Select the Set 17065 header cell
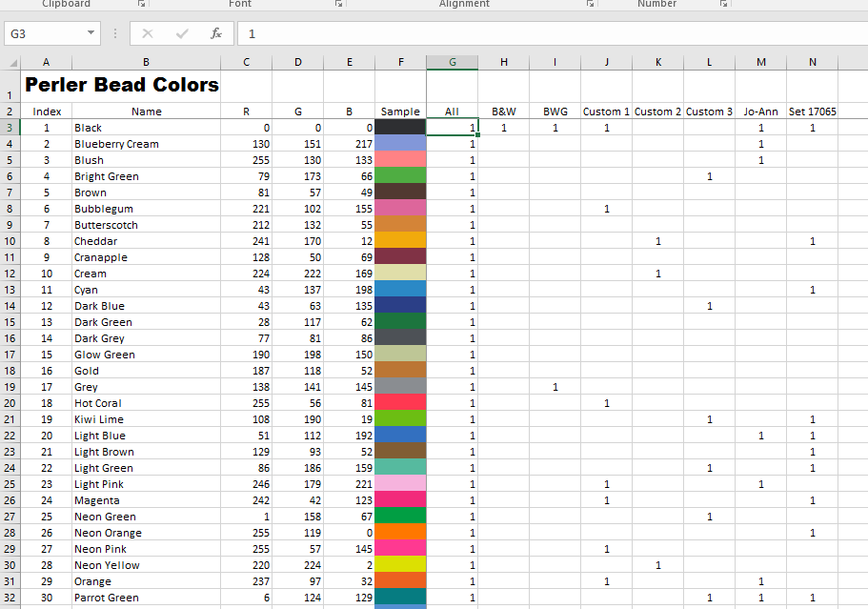This screenshot has height=609, width=868. (x=812, y=111)
